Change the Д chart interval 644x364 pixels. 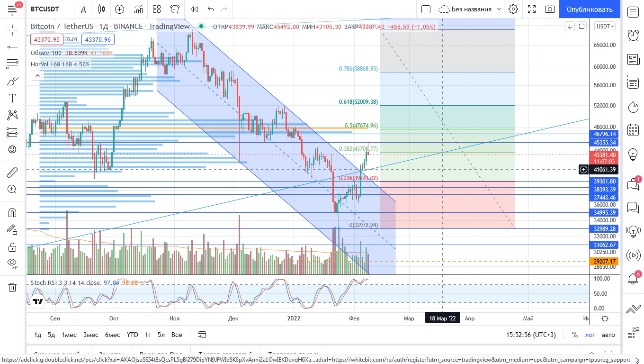coord(83,9)
